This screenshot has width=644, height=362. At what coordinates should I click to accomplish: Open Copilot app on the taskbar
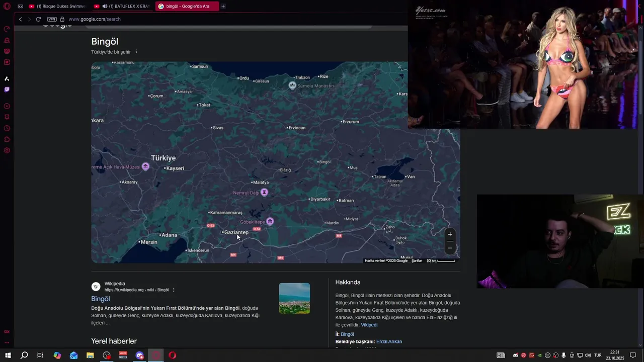click(x=57, y=355)
